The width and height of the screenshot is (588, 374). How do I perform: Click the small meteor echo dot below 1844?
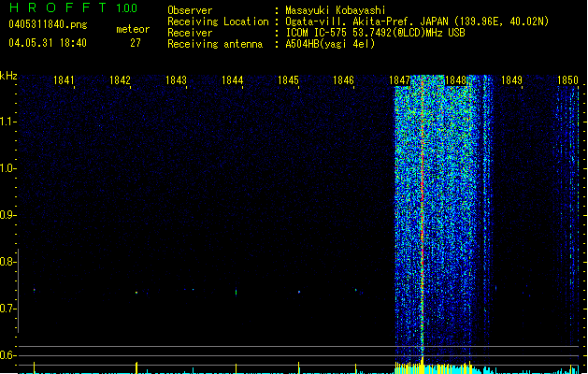coord(236,292)
